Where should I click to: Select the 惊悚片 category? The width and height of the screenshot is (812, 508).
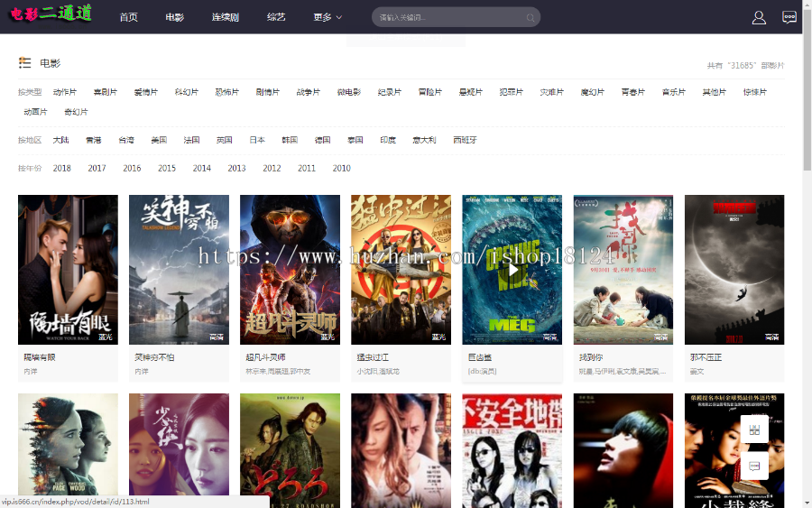pos(755,92)
